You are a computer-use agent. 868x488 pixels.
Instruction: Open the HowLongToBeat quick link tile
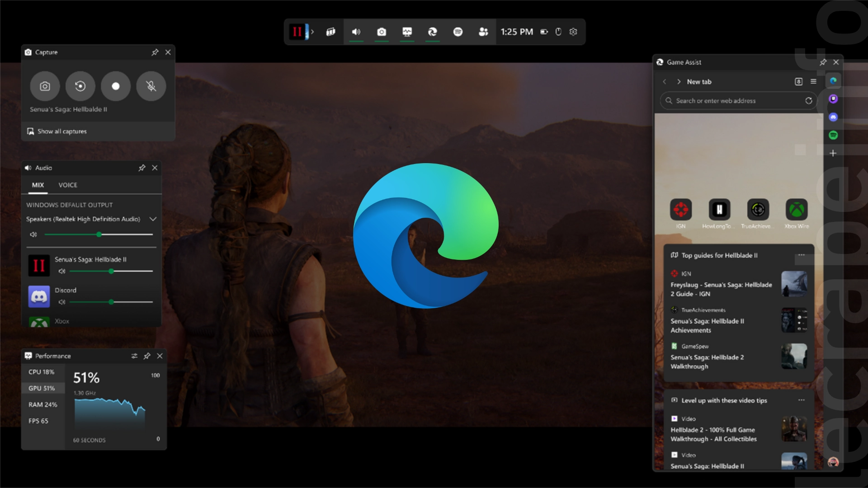click(x=719, y=214)
